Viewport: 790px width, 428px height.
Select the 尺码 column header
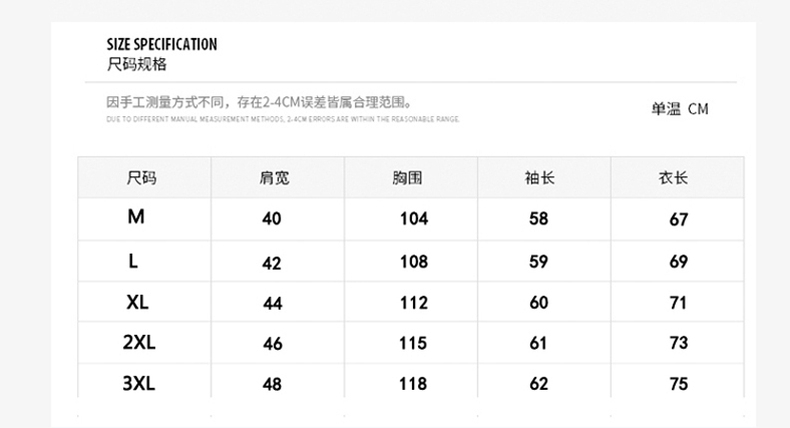[x=141, y=178]
